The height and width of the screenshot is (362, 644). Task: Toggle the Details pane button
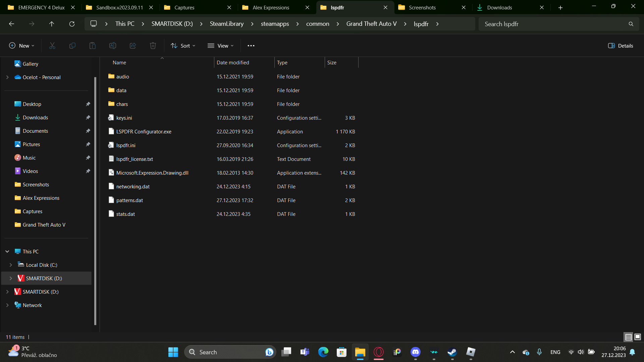621,46
